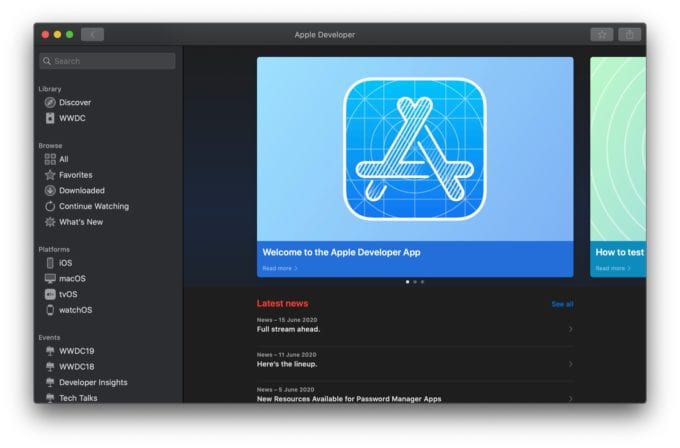Open the Downloaded list item
Screen dimensions: 680x448
pyautogui.click(x=82, y=190)
